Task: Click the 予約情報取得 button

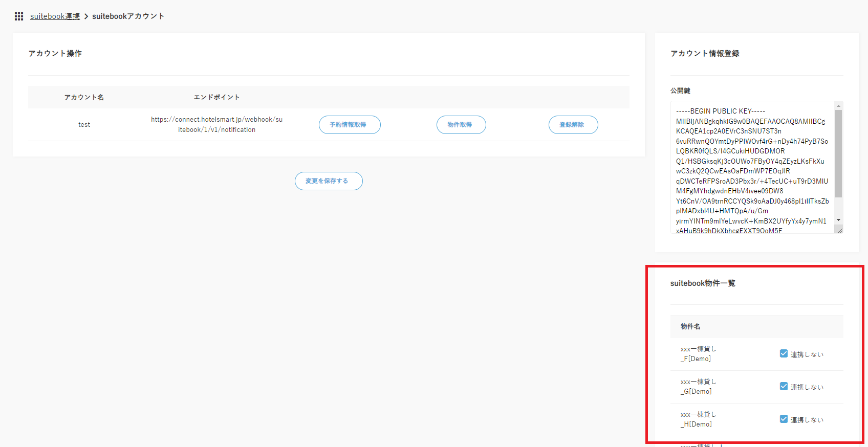Action: click(x=349, y=125)
